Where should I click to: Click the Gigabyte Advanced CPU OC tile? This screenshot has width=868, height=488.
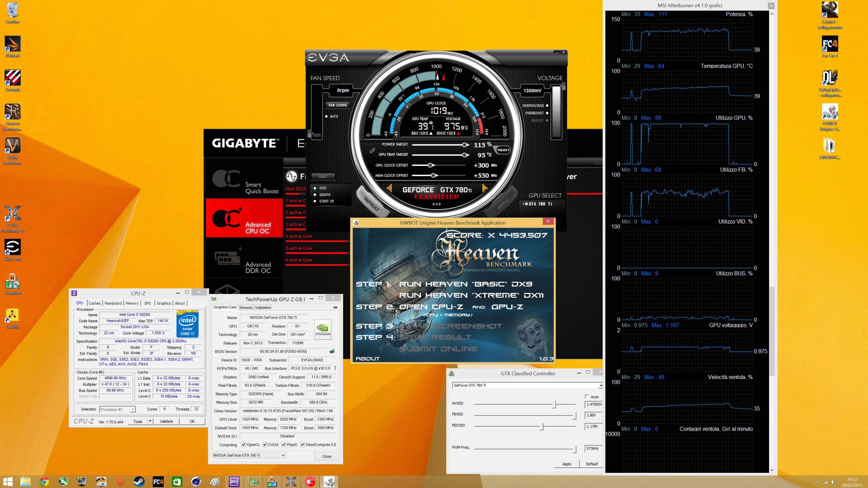244,218
